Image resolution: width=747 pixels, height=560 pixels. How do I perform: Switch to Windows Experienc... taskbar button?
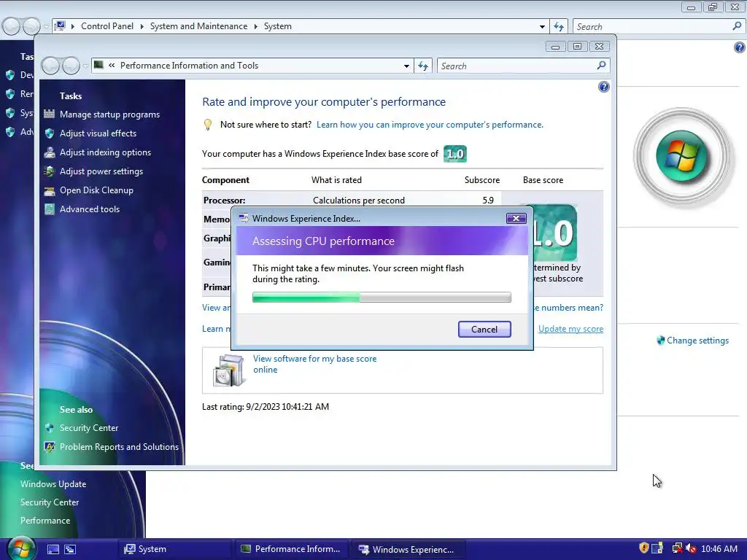(x=409, y=549)
